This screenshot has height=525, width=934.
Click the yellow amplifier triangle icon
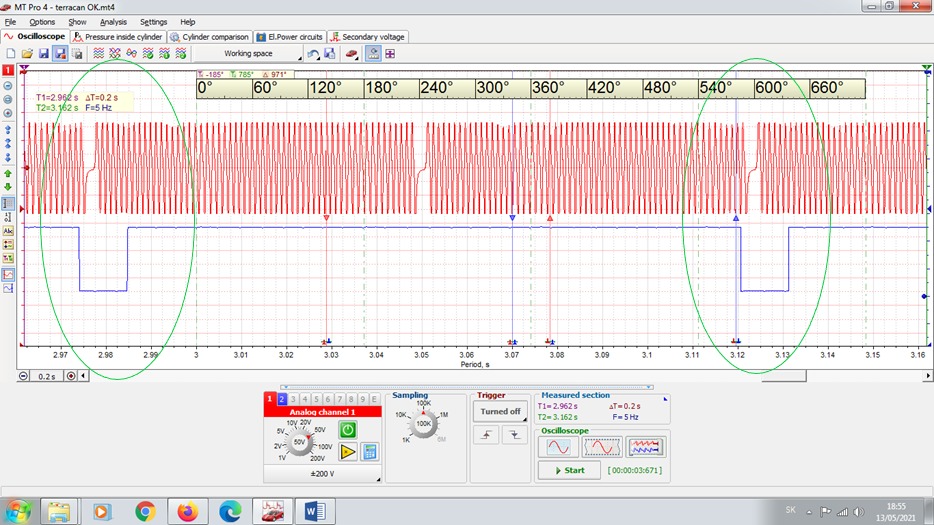(x=347, y=452)
